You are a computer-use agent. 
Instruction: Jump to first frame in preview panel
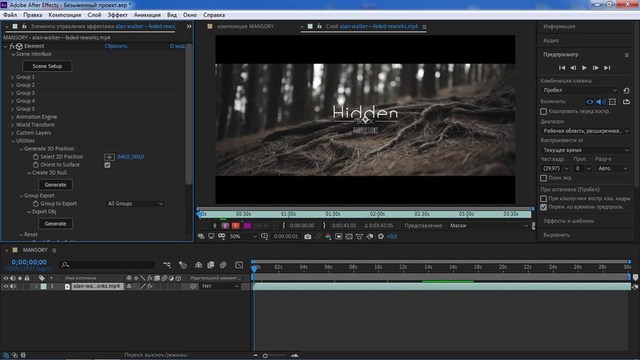click(562, 68)
